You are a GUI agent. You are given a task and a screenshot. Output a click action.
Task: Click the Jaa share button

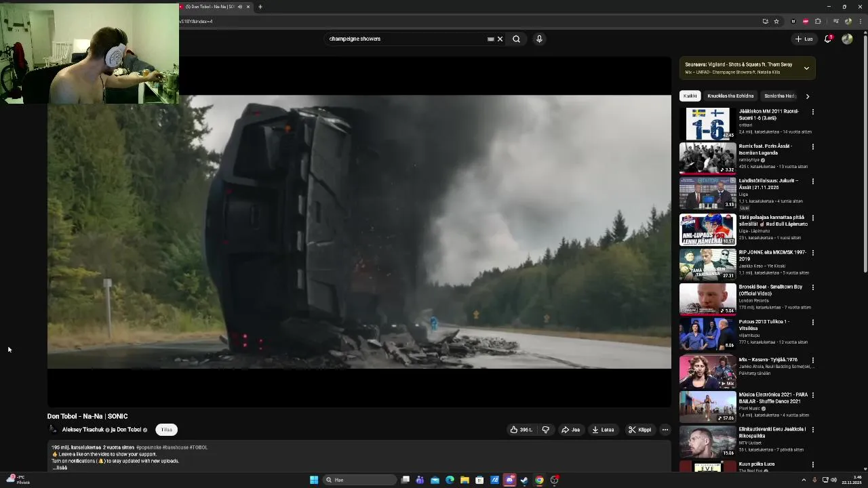pyautogui.click(x=570, y=430)
